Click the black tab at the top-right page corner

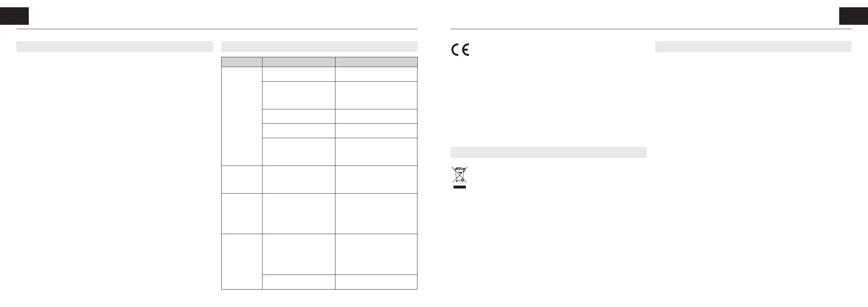(x=853, y=16)
